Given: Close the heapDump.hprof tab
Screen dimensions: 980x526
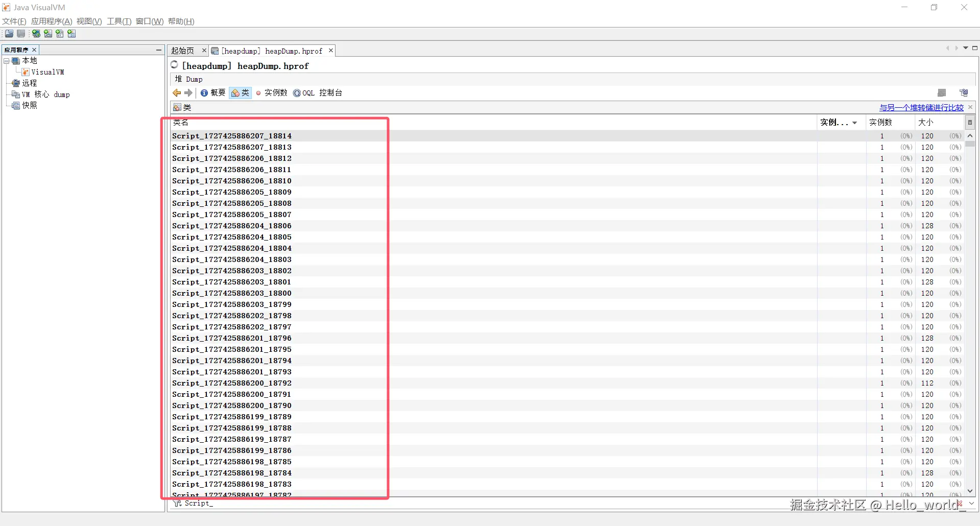Looking at the screenshot, I should pyautogui.click(x=331, y=51).
